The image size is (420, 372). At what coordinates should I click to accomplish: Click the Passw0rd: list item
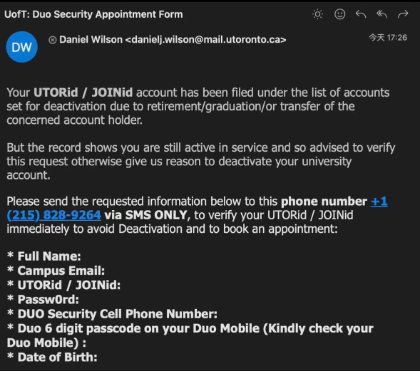point(43,299)
